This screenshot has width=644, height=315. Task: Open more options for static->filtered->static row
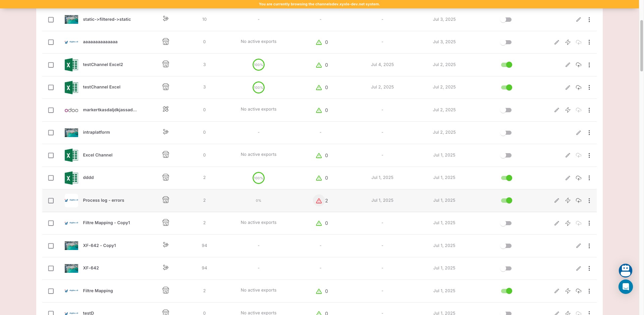coord(589,20)
